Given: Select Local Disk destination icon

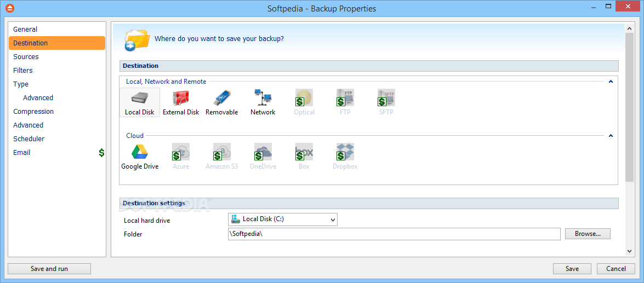Looking at the screenshot, I should pyautogui.click(x=140, y=102).
